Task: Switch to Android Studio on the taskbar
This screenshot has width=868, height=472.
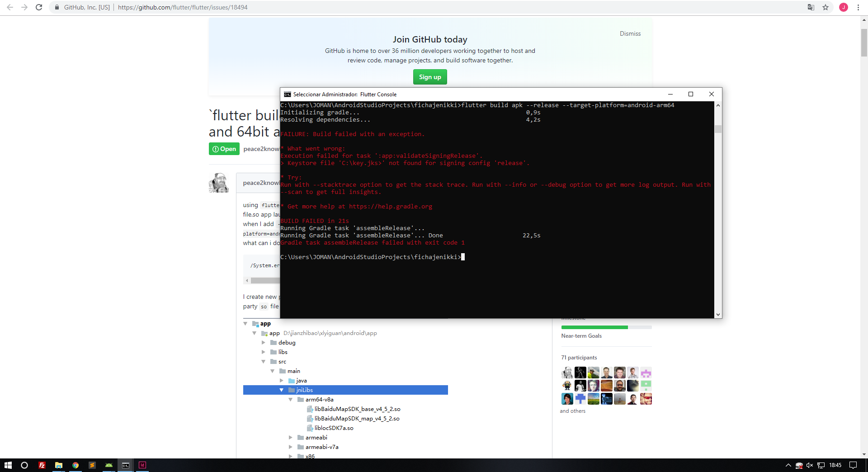Action: pyautogui.click(x=109, y=465)
